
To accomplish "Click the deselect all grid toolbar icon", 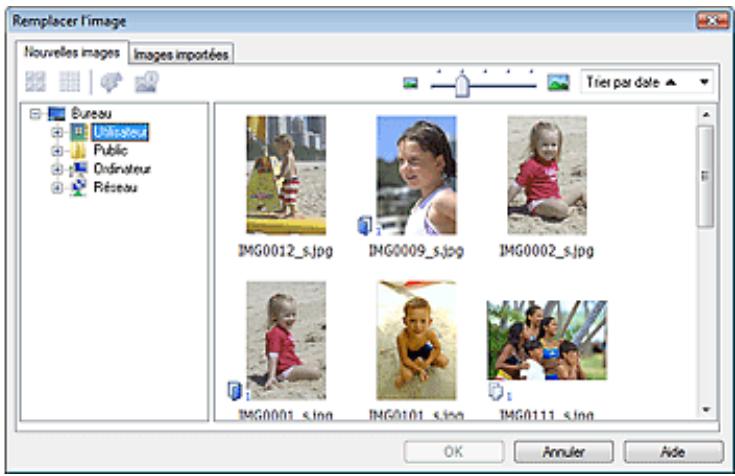I will 69,82.
